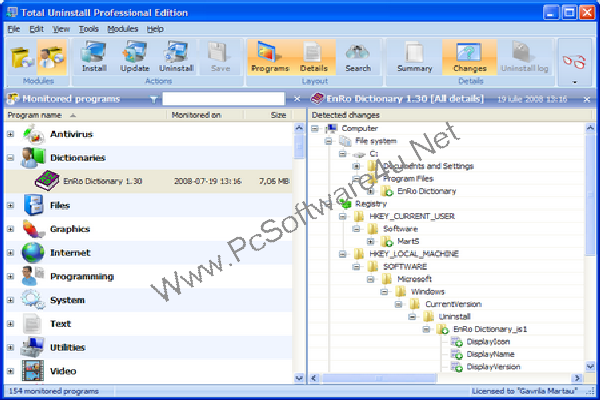This screenshot has height=400, width=600.
Task: Expand the System group
Action: 10,300
